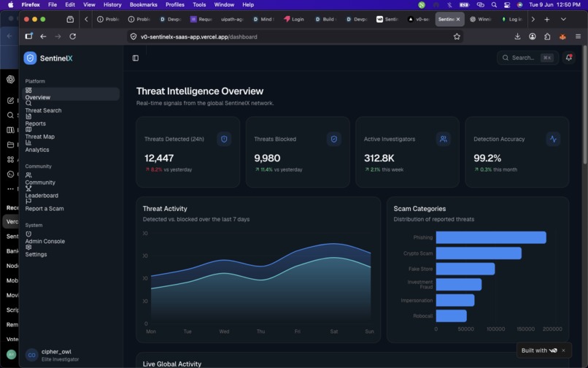Click the Search field in dashboard header

click(x=527, y=58)
